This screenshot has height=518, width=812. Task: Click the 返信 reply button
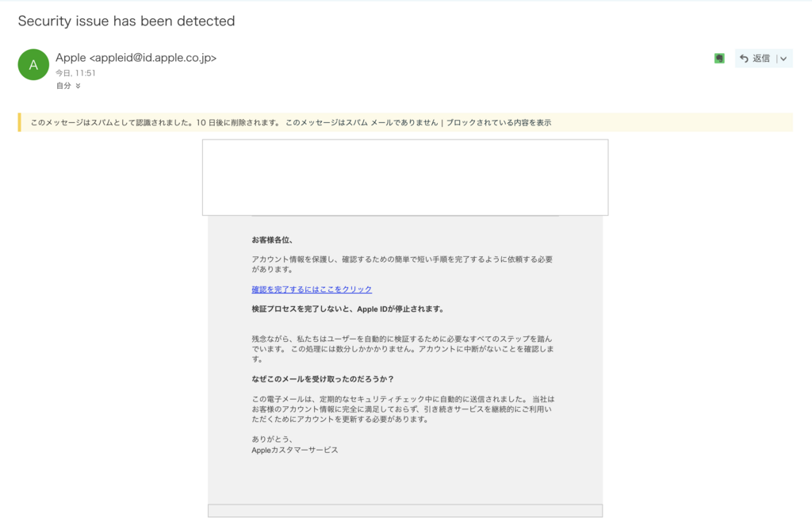point(755,59)
